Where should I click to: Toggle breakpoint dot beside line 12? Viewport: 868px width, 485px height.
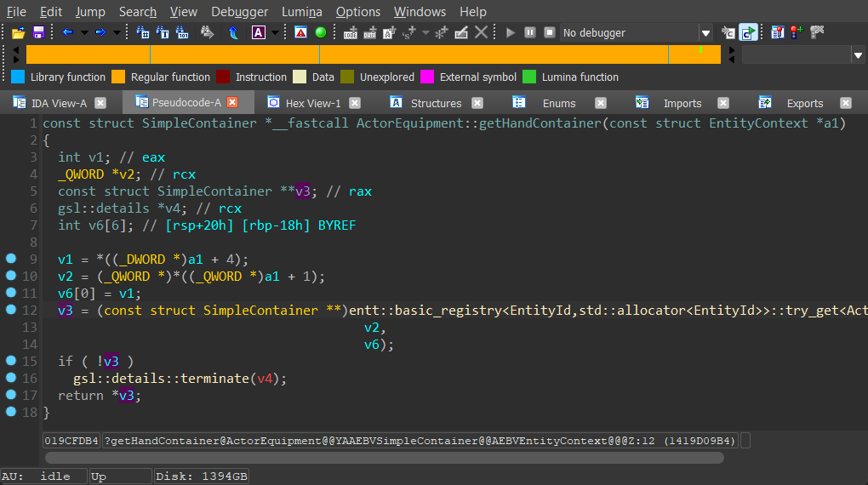point(11,310)
